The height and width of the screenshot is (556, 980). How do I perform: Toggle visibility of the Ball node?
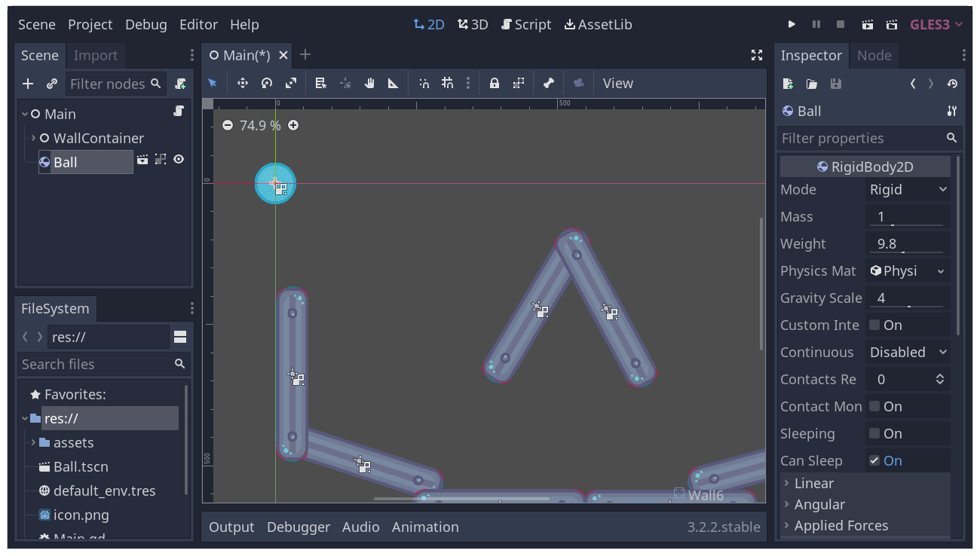[179, 160]
